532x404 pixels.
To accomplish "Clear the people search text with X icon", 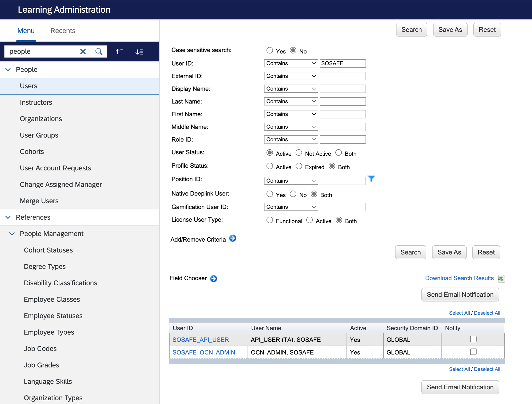I will pyautogui.click(x=83, y=51).
